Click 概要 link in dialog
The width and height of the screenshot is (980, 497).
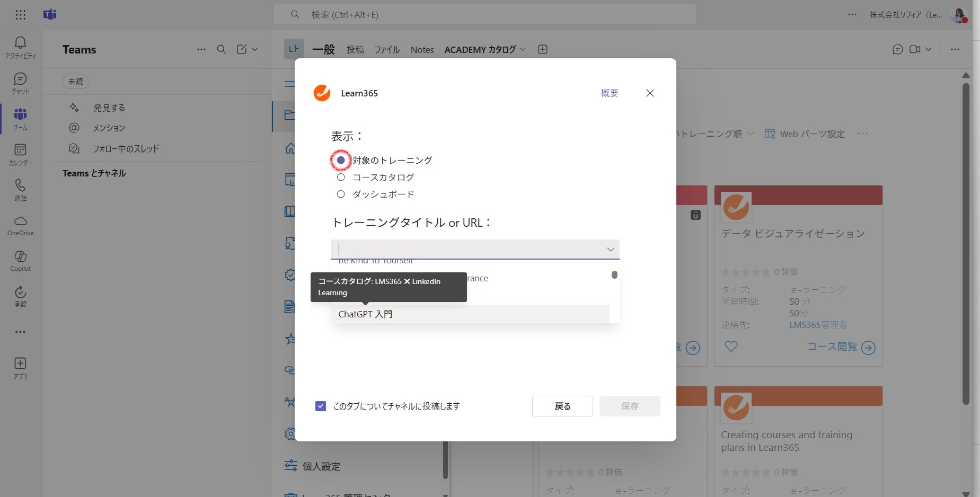click(610, 93)
